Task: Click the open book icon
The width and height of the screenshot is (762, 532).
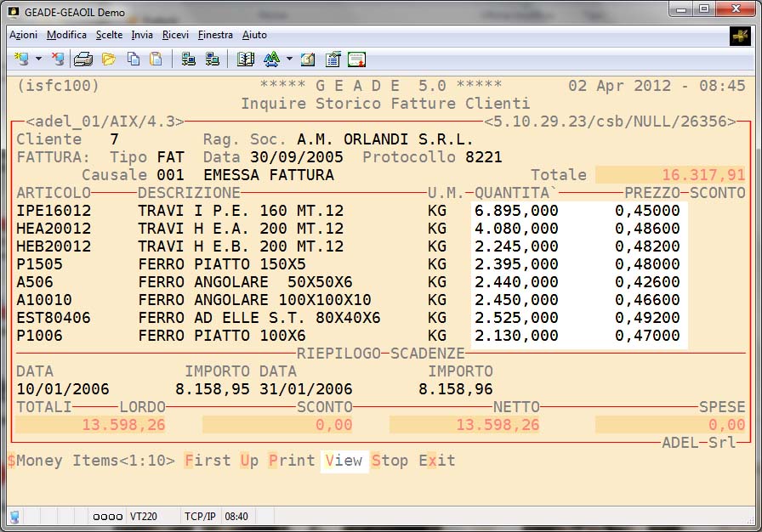Action: point(246,59)
